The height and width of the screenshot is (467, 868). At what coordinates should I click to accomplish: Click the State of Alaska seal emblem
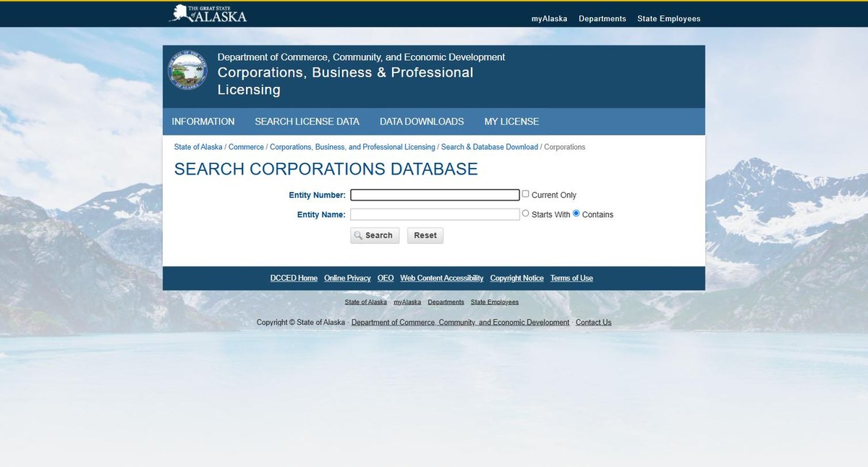tap(187, 70)
